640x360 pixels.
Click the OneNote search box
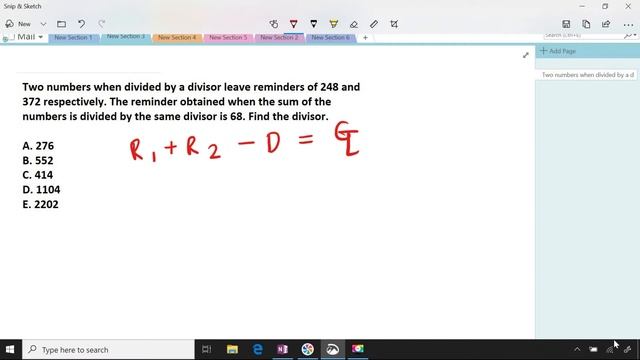tap(583, 36)
